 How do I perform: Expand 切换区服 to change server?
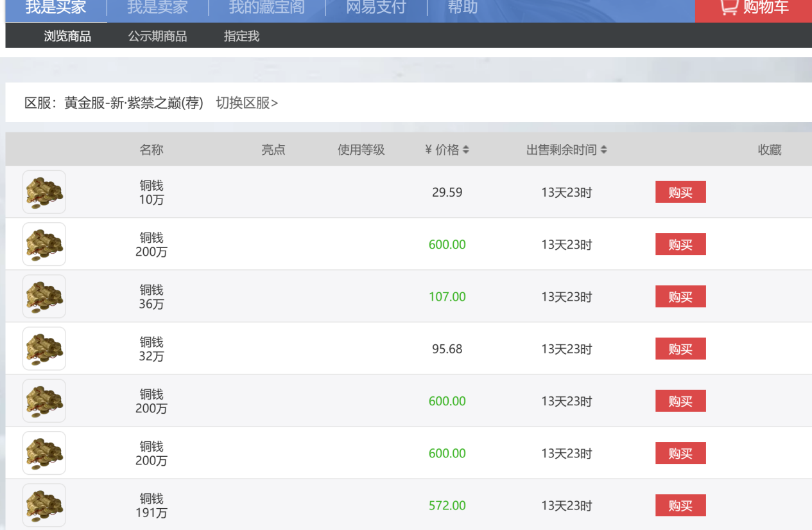pyautogui.click(x=247, y=103)
